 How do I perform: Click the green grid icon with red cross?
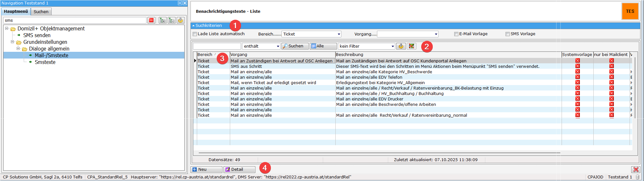click(411, 46)
